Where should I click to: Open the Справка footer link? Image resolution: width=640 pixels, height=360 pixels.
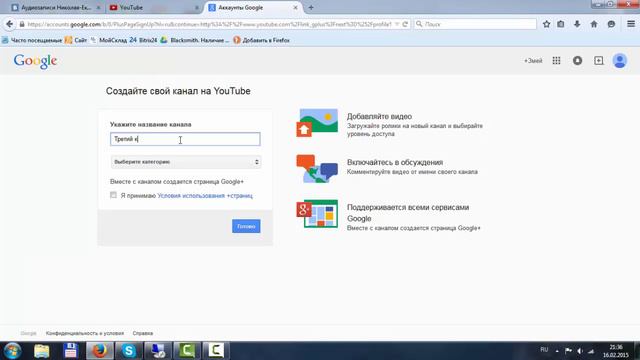pos(142,333)
